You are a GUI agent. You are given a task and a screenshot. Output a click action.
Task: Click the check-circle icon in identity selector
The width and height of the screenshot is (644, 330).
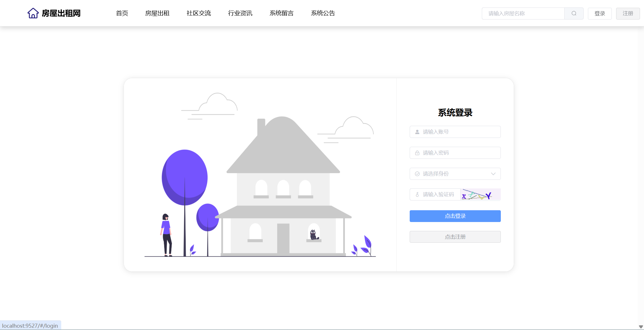coord(417,174)
